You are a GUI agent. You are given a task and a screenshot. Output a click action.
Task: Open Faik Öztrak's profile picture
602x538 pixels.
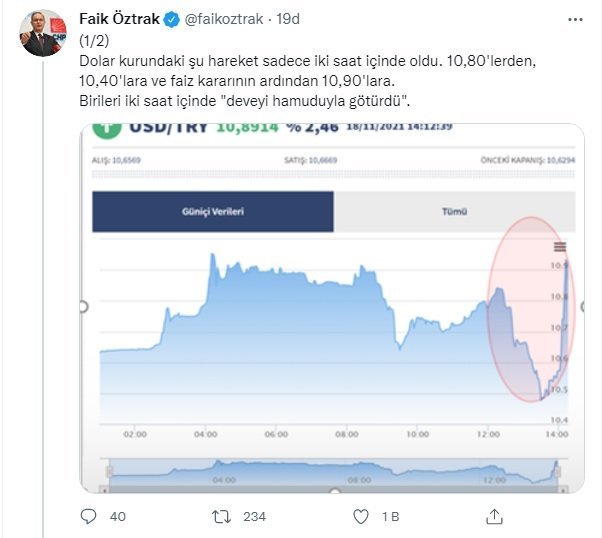coord(43,33)
